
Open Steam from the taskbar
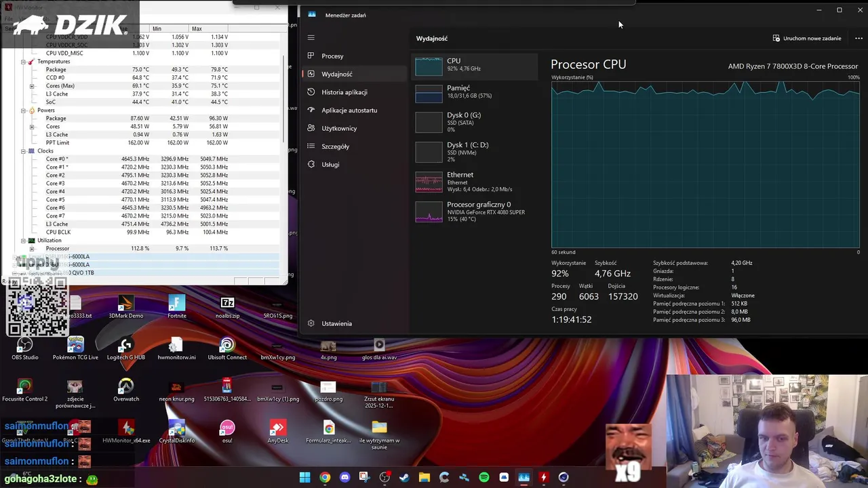pos(404,477)
